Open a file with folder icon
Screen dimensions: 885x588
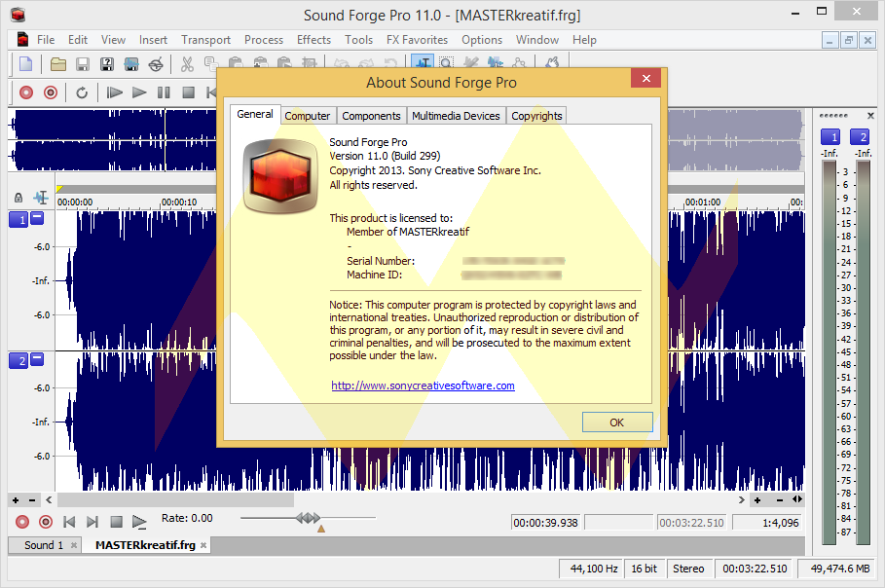pos(57,64)
